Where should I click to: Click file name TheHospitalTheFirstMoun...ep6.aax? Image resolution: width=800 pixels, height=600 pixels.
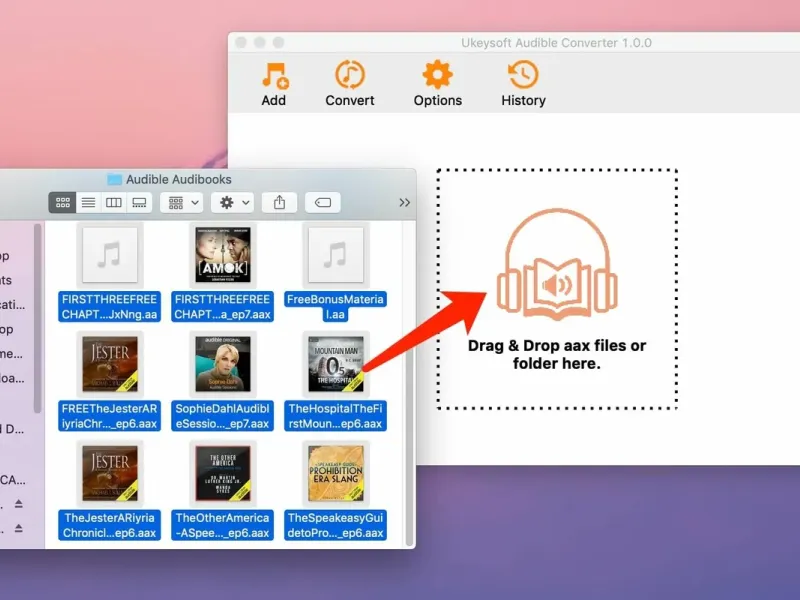pyautogui.click(x=335, y=416)
